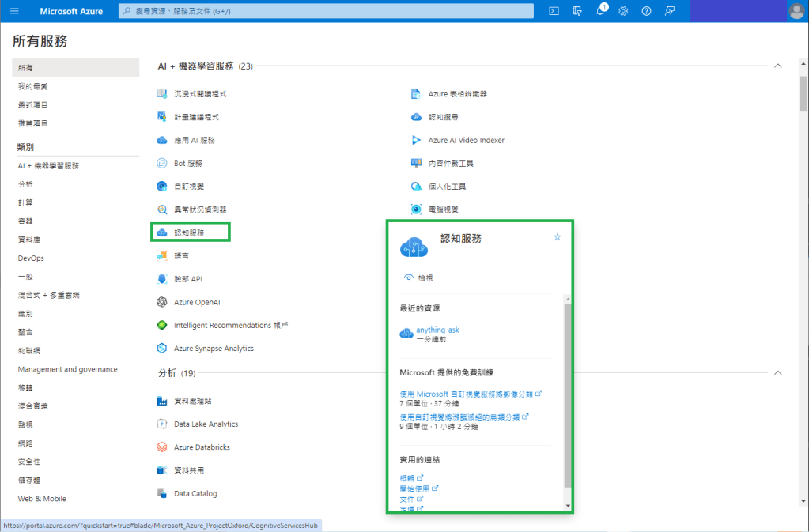Open the 概觀 useful link
809x532 pixels.
tap(408, 478)
